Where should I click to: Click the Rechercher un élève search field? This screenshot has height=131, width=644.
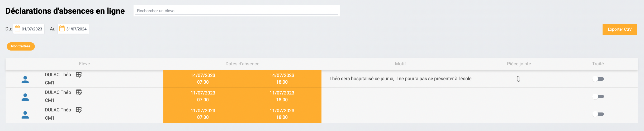[x=237, y=11]
